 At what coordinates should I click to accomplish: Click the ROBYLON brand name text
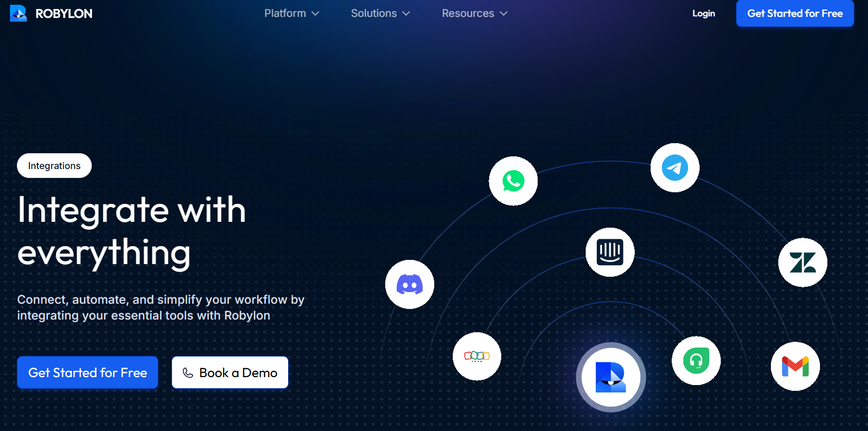point(64,14)
